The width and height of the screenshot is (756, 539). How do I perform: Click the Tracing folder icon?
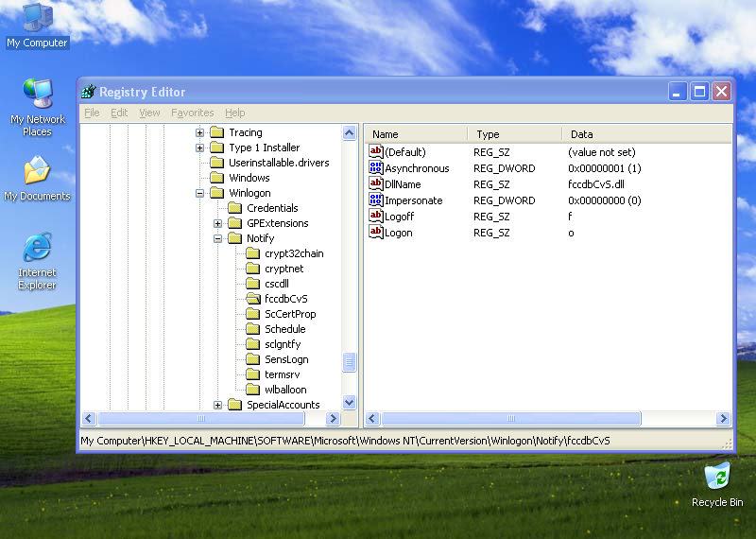pos(217,132)
